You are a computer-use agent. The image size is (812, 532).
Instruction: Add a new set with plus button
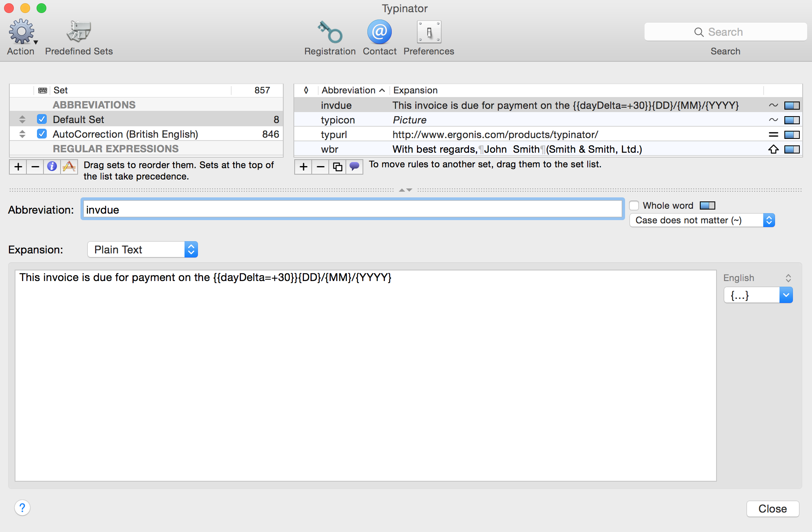18,167
